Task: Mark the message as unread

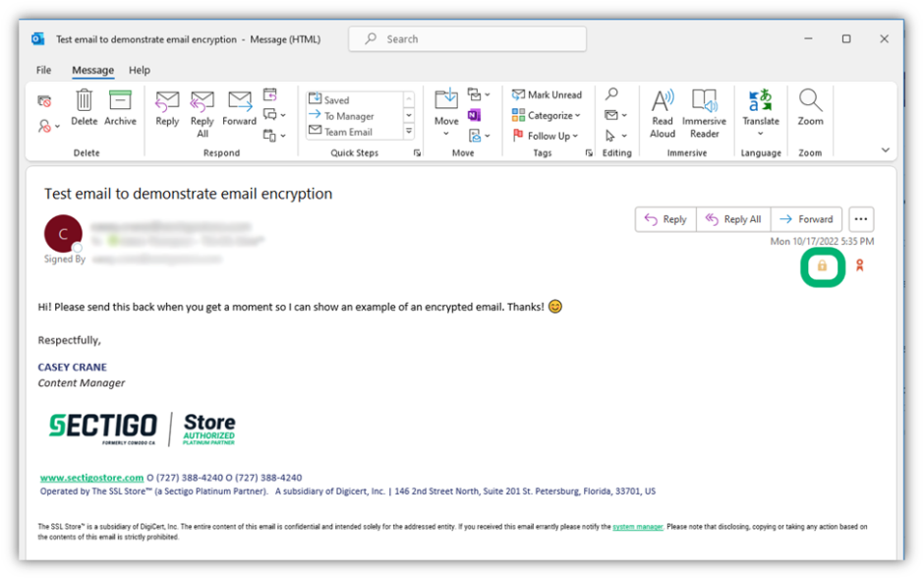Action: coord(548,94)
